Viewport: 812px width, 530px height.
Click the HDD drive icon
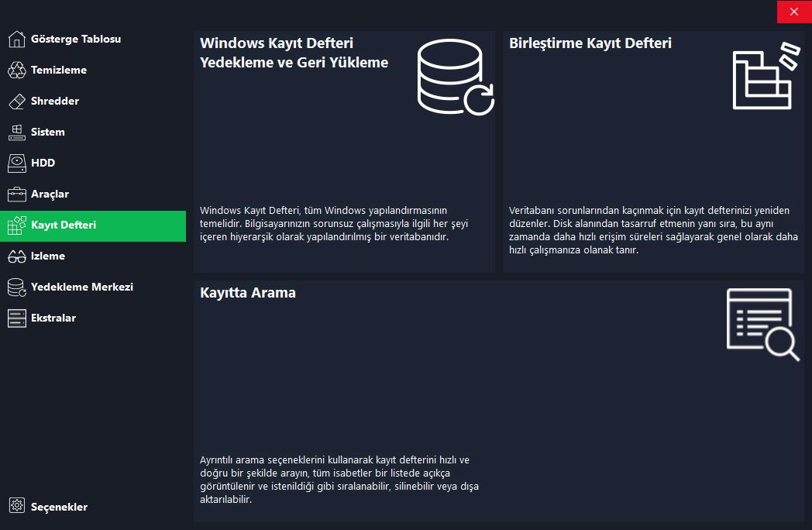click(16, 163)
